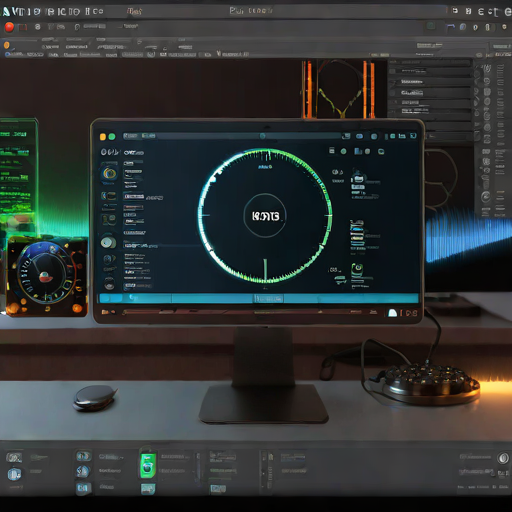The width and height of the screenshot is (512, 512).
Task: Click the white bell-shaped icon in monitor's bottom bar
Action: [x=393, y=313]
